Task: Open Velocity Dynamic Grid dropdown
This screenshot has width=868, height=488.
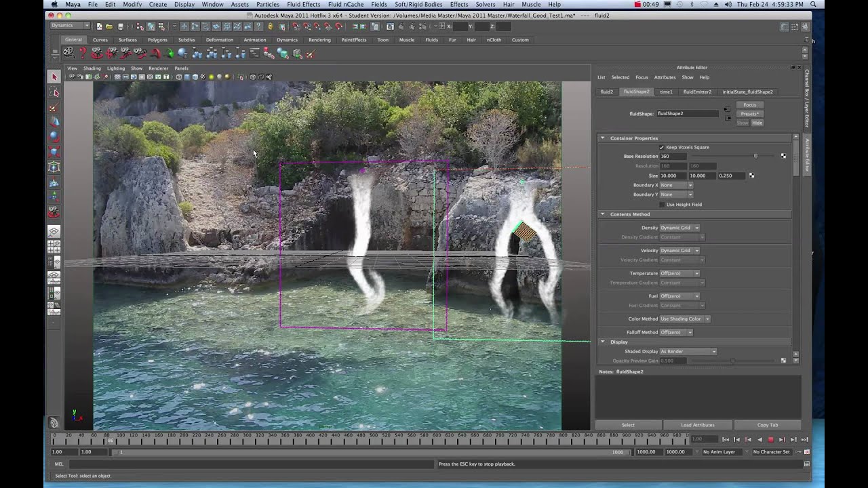Action: point(679,251)
